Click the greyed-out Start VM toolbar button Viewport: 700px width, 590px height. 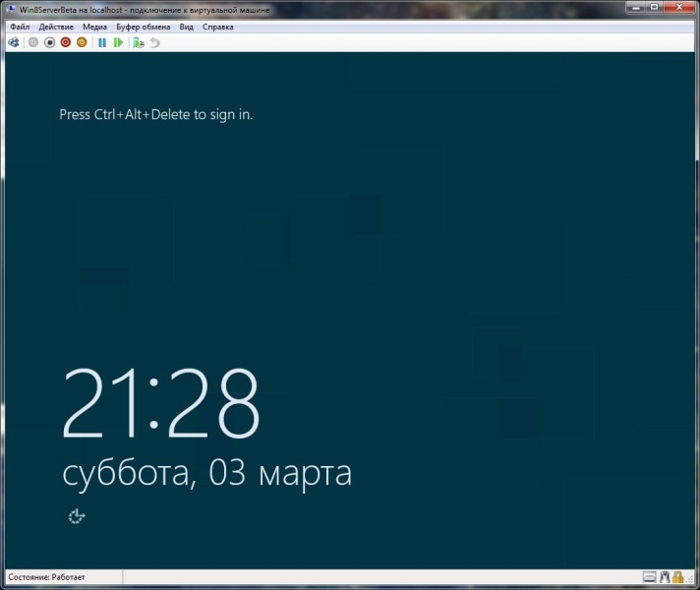coord(33,43)
